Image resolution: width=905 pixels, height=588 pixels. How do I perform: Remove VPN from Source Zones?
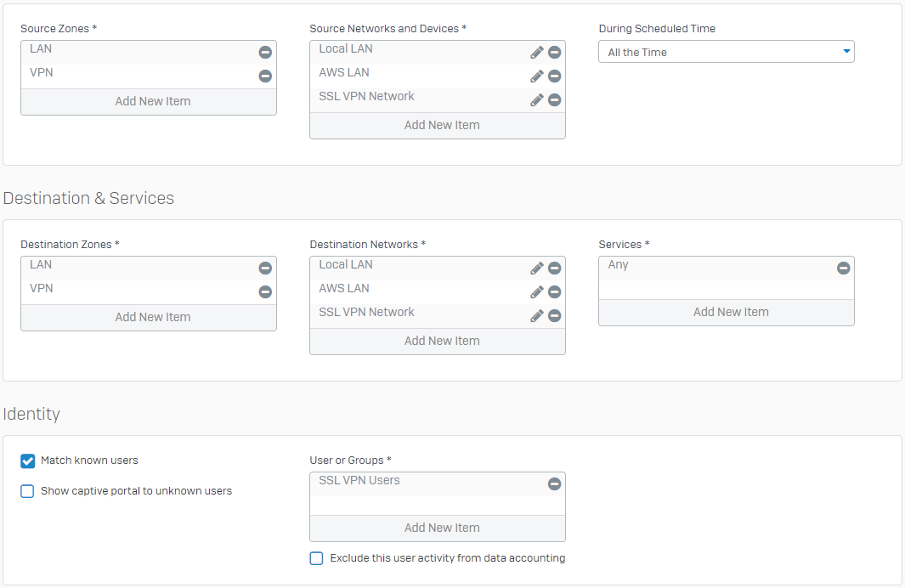pyautogui.click(x=265, y=76)
